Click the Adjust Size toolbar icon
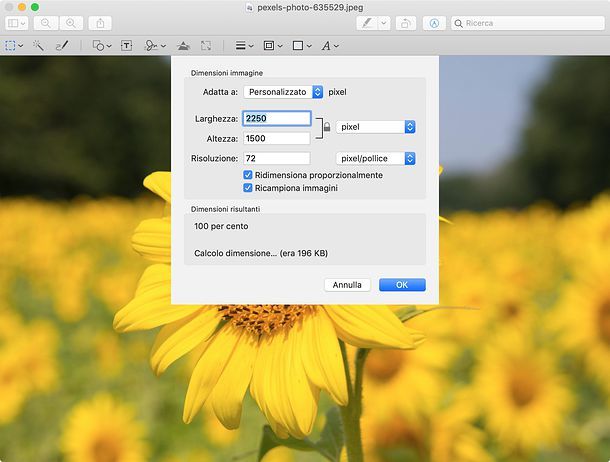This screenshot has width=610, height=462. click(x=206, y=46)
